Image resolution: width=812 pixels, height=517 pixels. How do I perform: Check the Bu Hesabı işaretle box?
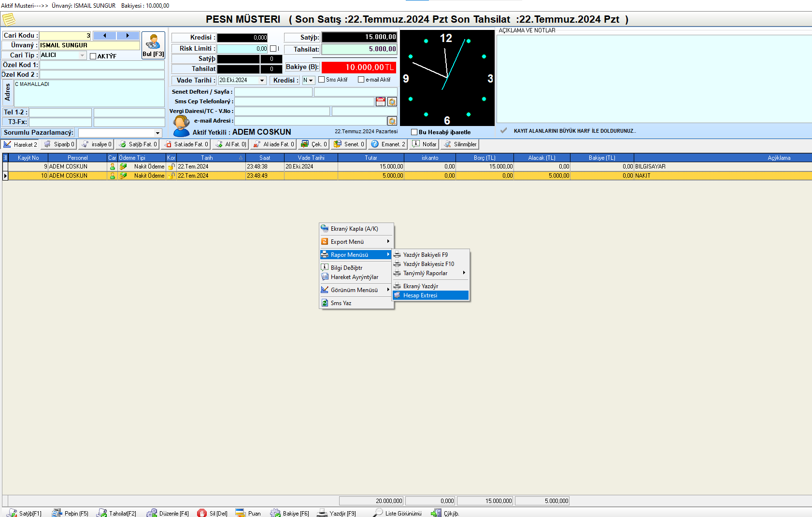pos(414,132)
